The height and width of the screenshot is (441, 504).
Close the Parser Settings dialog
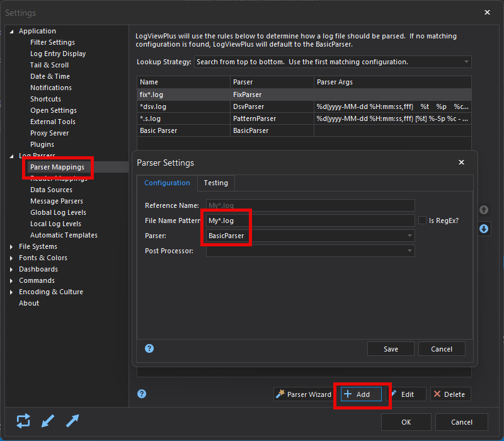click(x=461, y=163)
